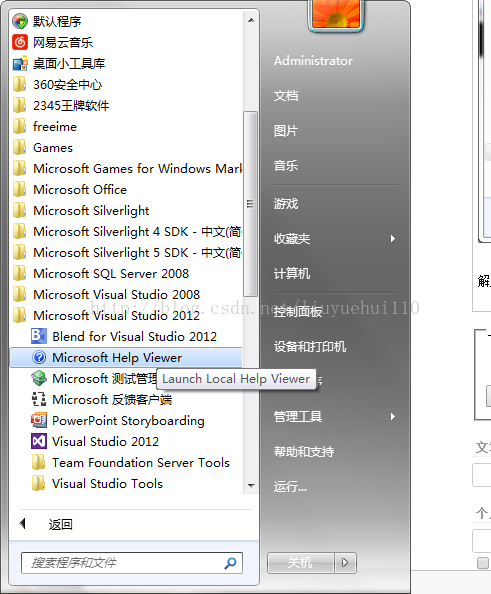The width and height of the screenshot is (491, 594).
Task: Open 文档 from the Start menu
Action: pos(286,95)
